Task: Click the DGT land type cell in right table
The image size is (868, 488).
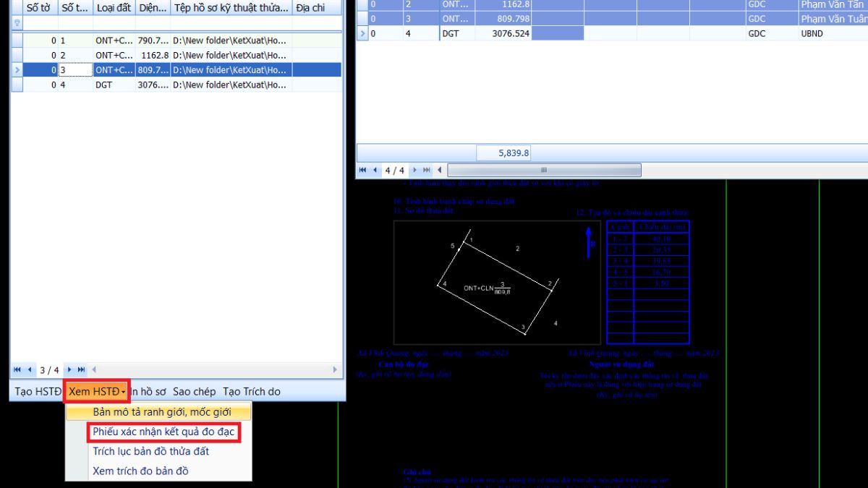Action: [x=458, y=33]
